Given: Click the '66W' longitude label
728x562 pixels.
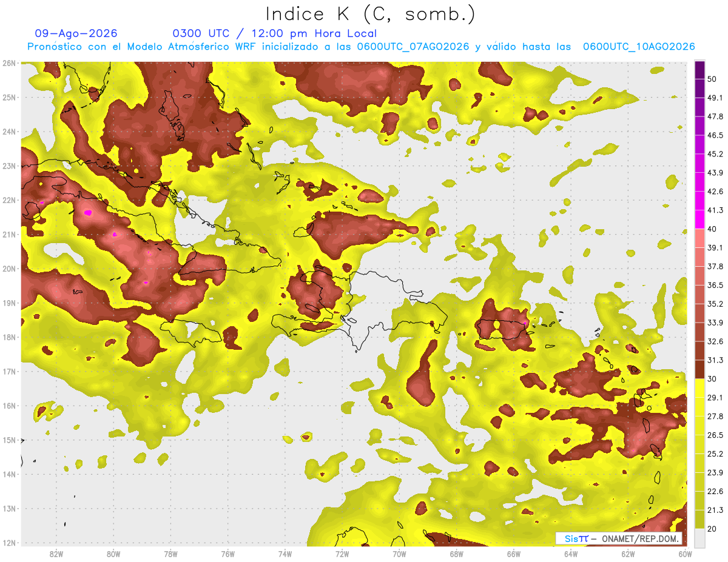Looking at the screenshot, I should pyautogui.click(x=514, y=554).
